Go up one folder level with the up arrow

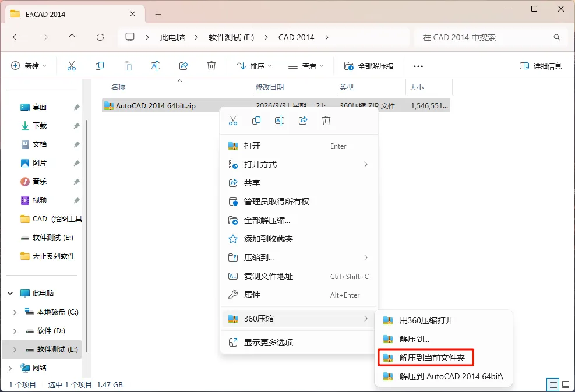(x=72, y=37)
